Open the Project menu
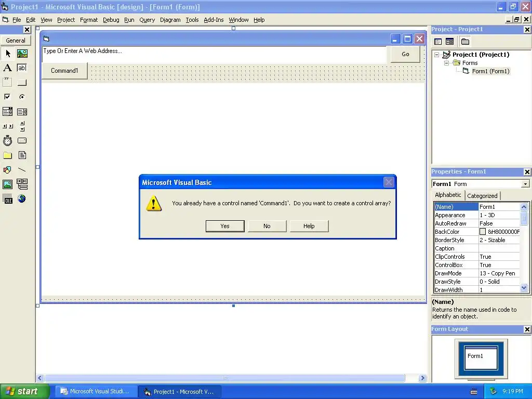The height and width of the screenshot is (399, 532). click(66, 20)
